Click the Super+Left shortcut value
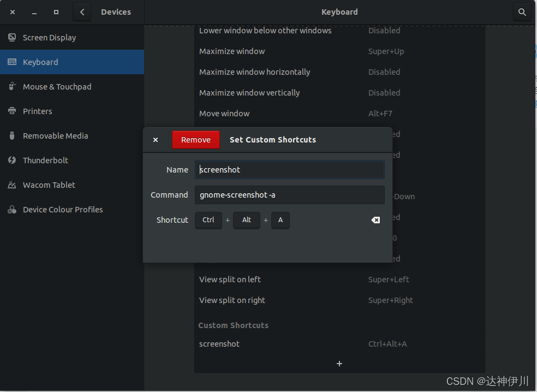Viewport: 537px width, 392px height. (x=389, y=280)
